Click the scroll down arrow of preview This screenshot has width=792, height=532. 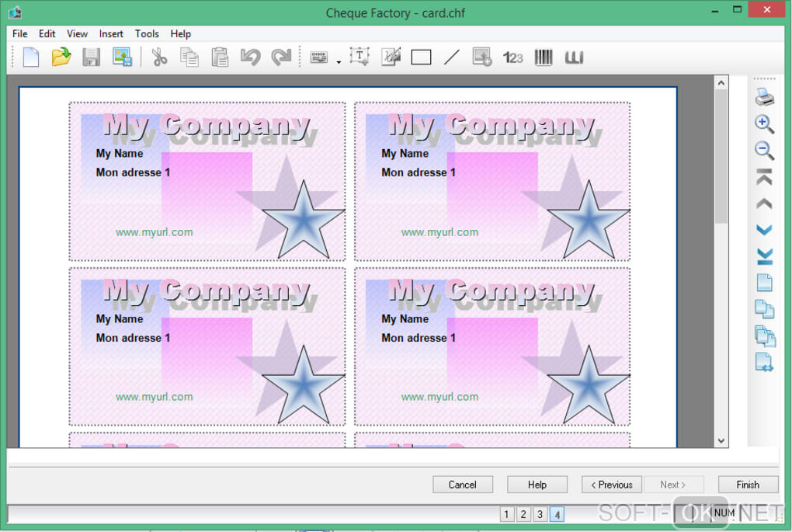click(721, 440)
